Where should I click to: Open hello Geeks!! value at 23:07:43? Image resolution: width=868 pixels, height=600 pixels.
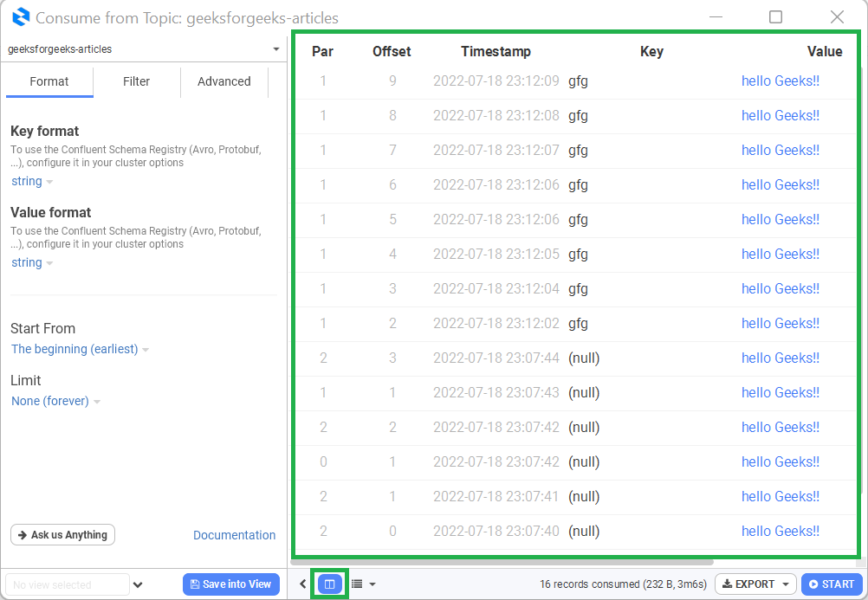point(780,392)
